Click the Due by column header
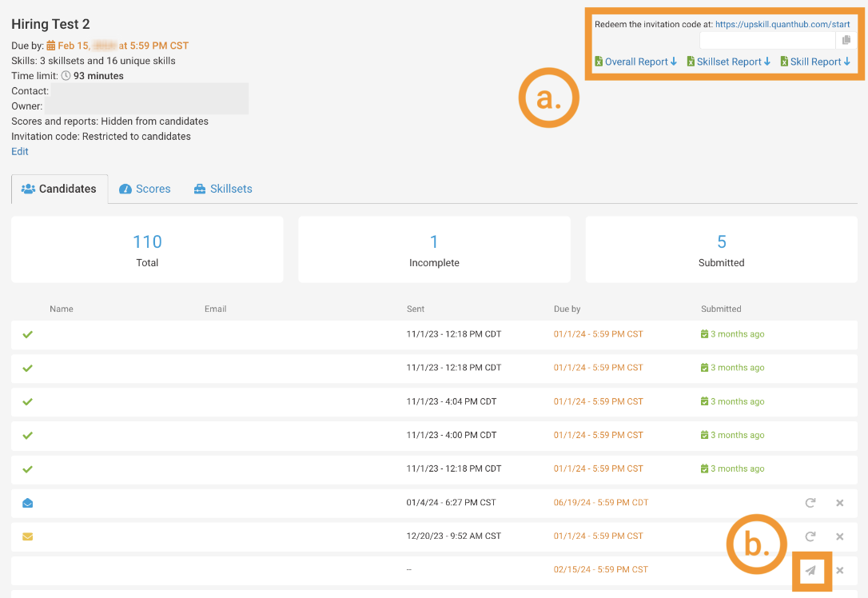The image size is (868, 598). [x=567, y=309]
